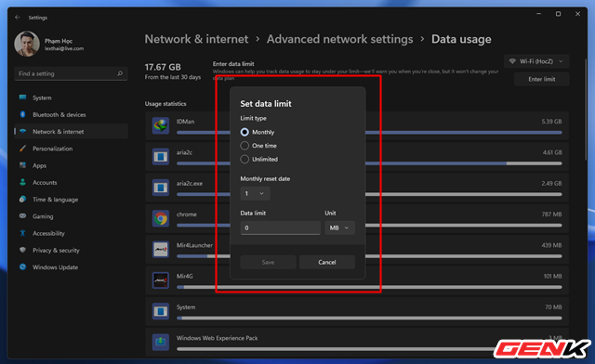Open the Wi-Fi (HocZ) network dropdown
Image resolution: width=595 pixels, height=364 pixels.
pyautogui.click(x=536, y=61)
